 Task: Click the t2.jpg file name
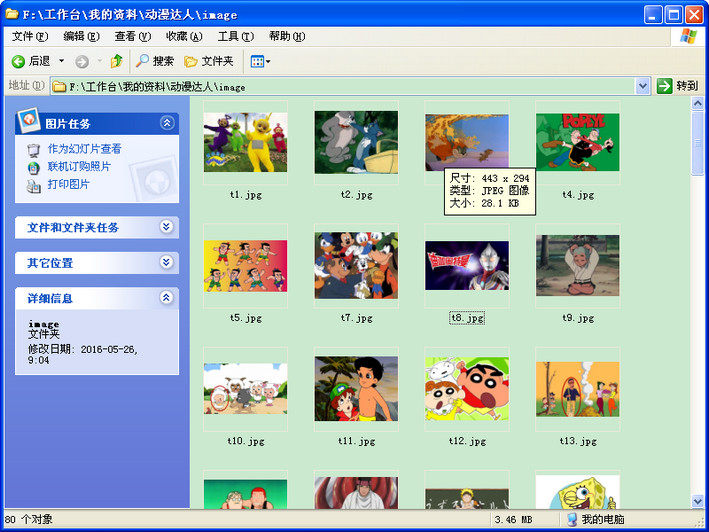coord(356,195)
